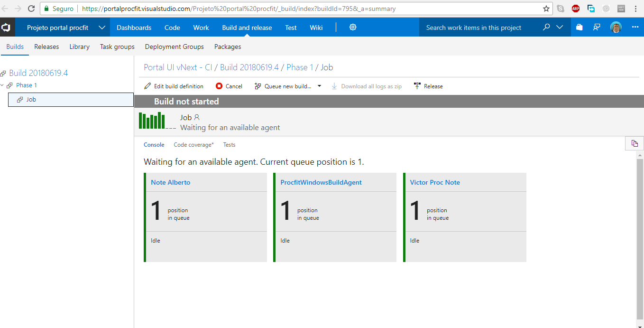The height and width of the screenshot is (328, 644).
Task: Click the Adblock Plus extension icon
Action: 576,8
